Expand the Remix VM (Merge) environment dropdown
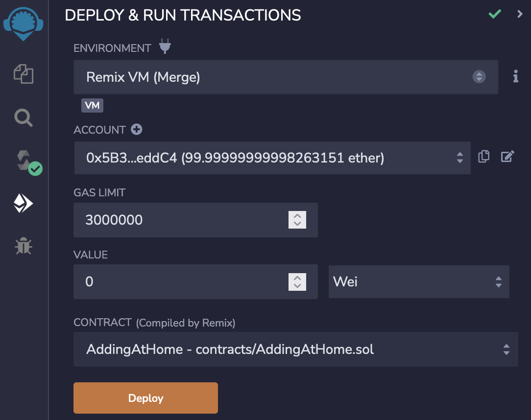The height and width of the screenshot is (420, 531). coord(286,77)
